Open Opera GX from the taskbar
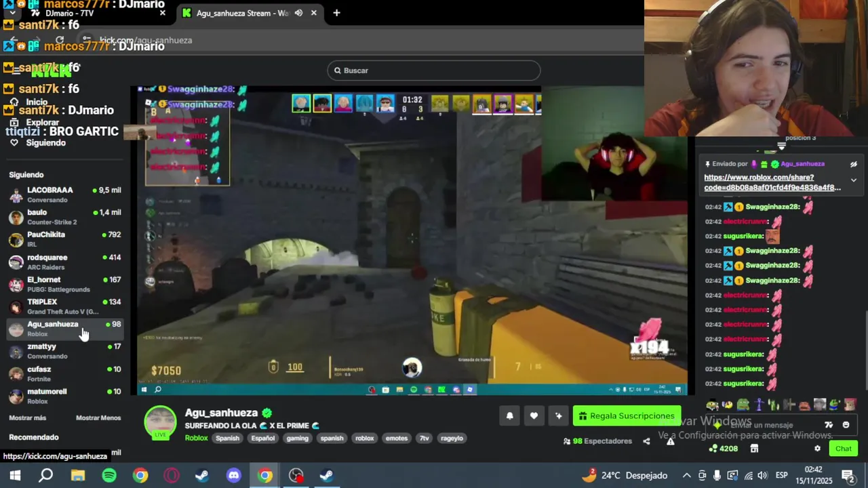The height and width of the screenshot is (488, 868). [172, 476]
